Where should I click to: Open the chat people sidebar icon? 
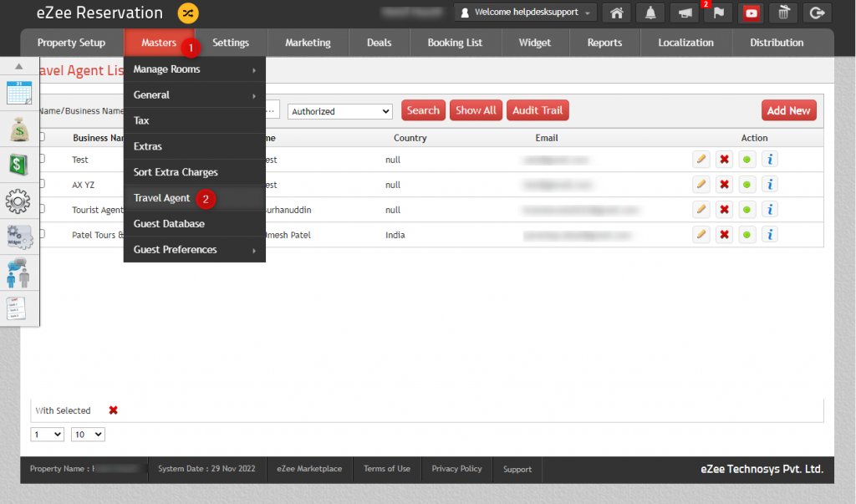click(x=18, y=273)
